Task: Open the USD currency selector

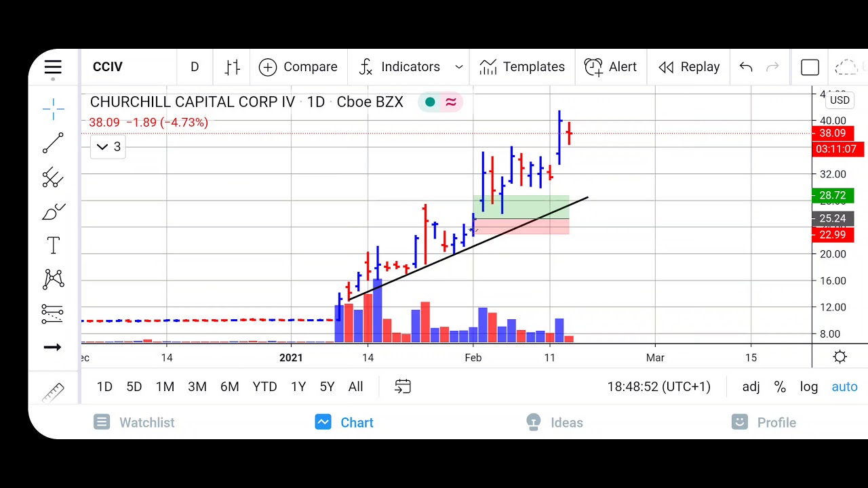Action: click(840, 100)
